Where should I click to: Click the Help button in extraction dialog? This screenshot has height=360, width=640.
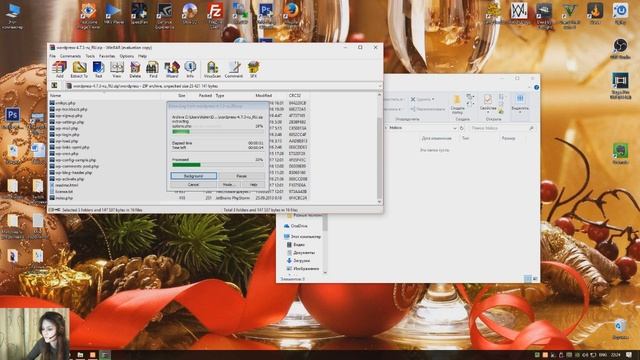(x=253, y=184)
